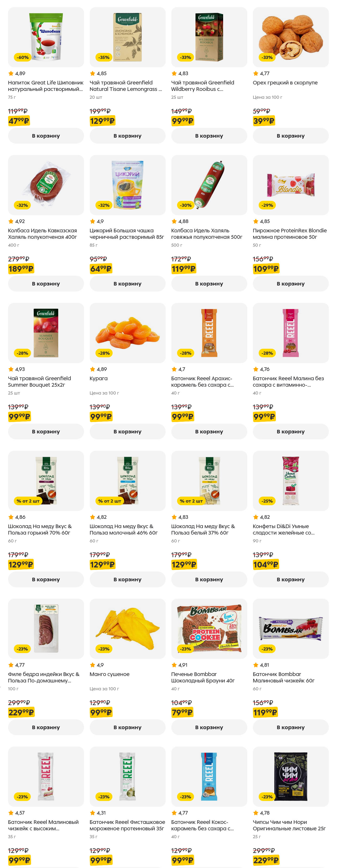Click the -60% discount badge on Шиповник
Screen dimensions: 341x868
23,58
